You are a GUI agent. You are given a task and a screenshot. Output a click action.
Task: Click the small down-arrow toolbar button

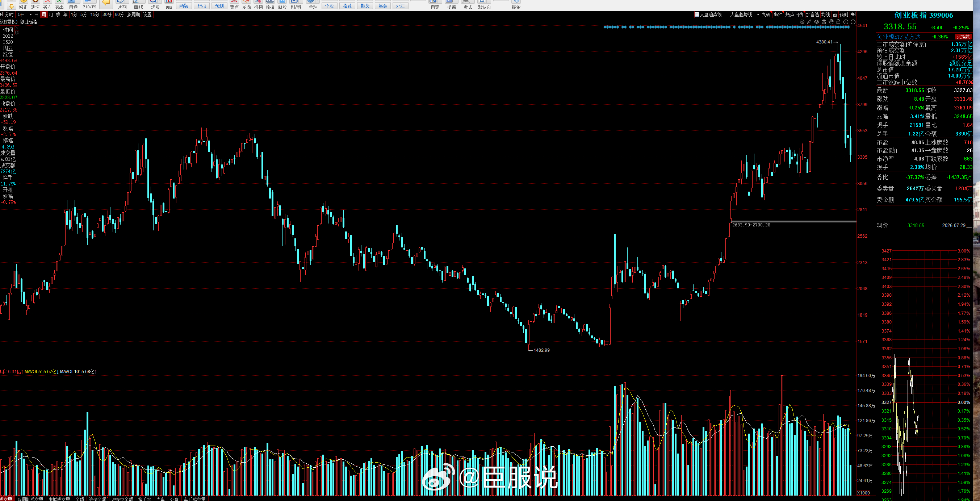pyautogui.click(x=12, y=6)
